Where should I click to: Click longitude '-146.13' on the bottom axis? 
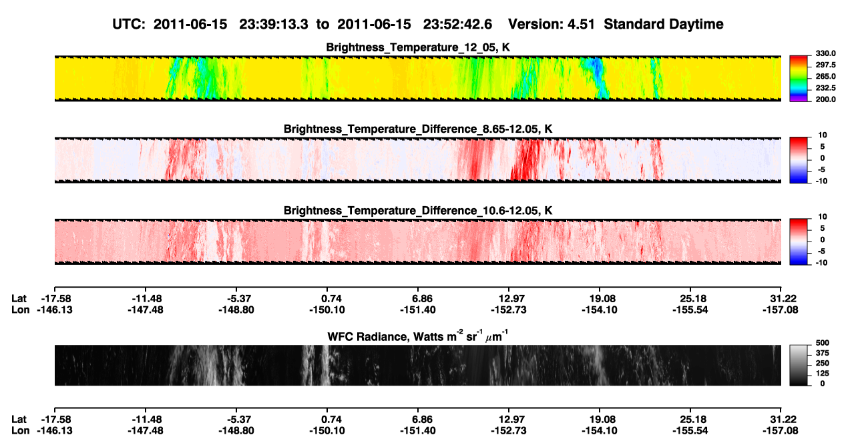click(54, 431)
